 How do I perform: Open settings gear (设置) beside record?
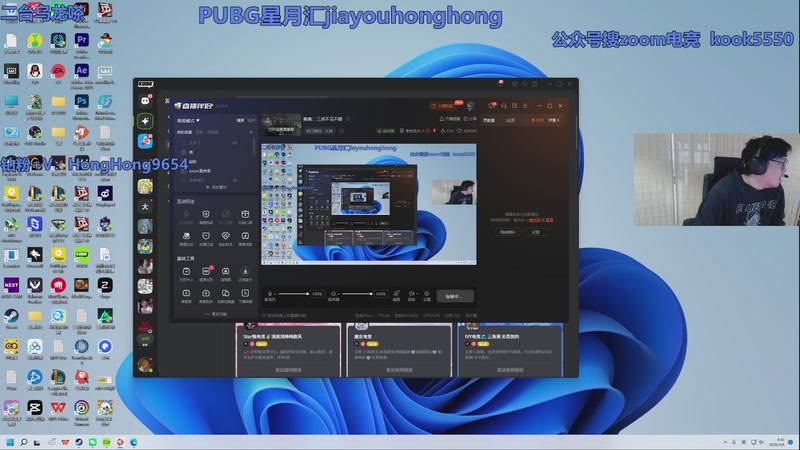[x=426, y=295]
